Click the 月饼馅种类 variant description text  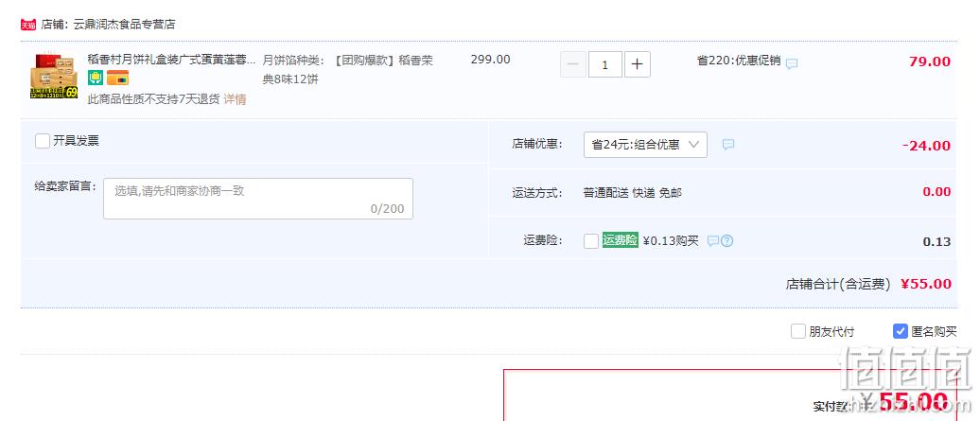[347, 70]
